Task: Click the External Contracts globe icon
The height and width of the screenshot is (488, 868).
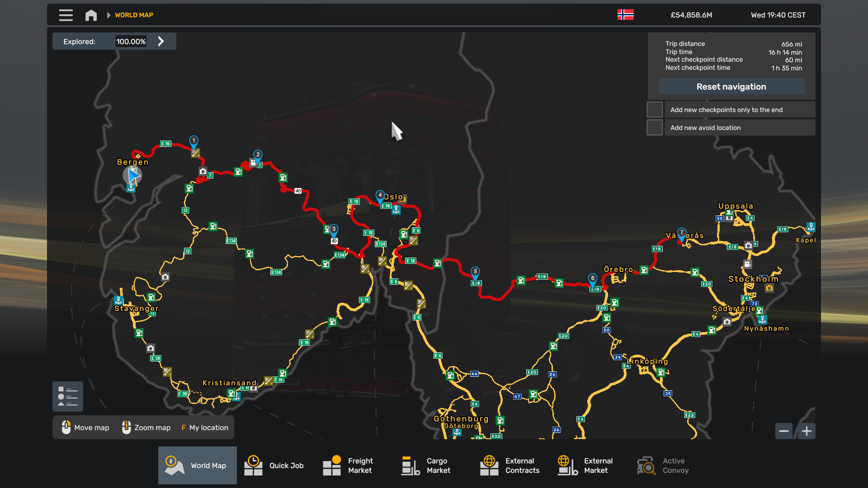Action: click(x=489, y=465)
